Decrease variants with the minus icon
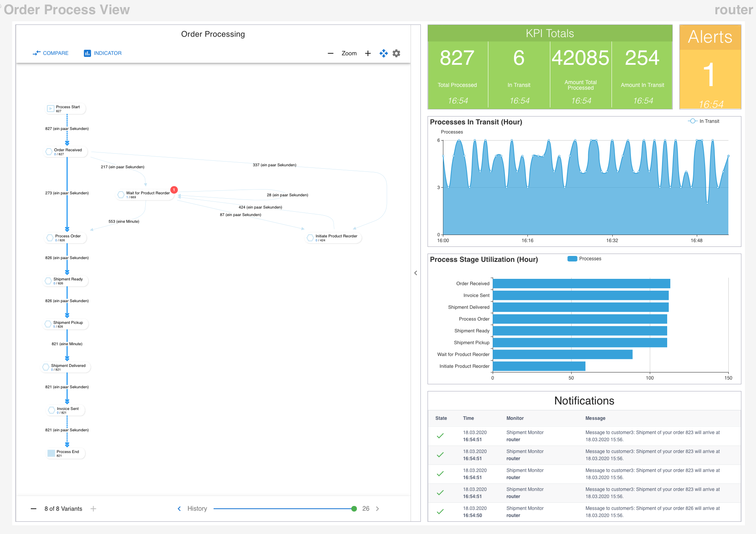This screenshot has width=756, height=534. tap(34, 509)
